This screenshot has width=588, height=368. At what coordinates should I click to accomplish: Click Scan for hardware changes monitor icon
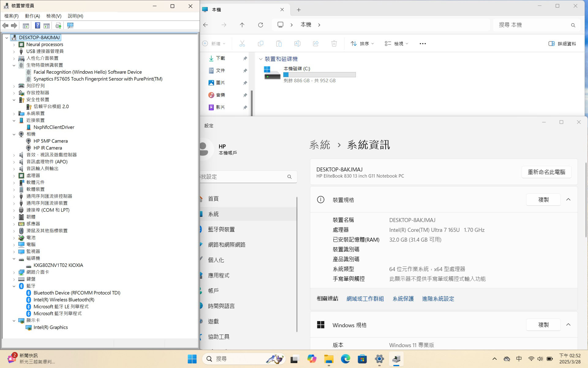point(70,25)
